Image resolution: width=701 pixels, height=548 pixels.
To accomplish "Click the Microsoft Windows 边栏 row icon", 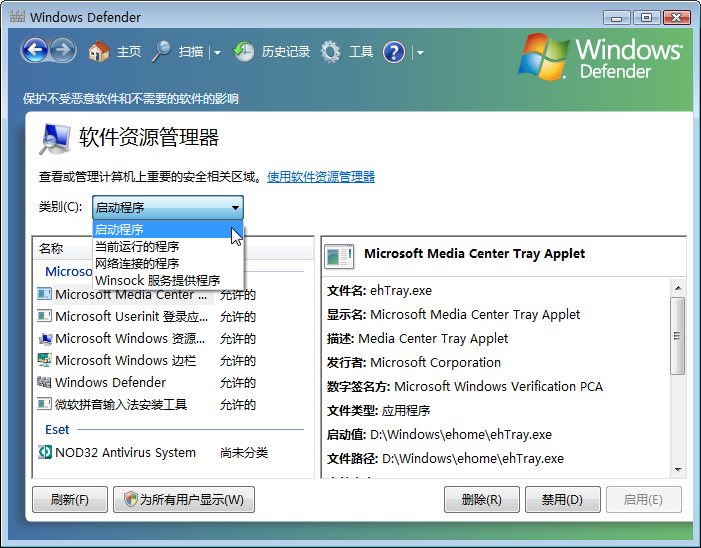I will [x=44, y=360].
